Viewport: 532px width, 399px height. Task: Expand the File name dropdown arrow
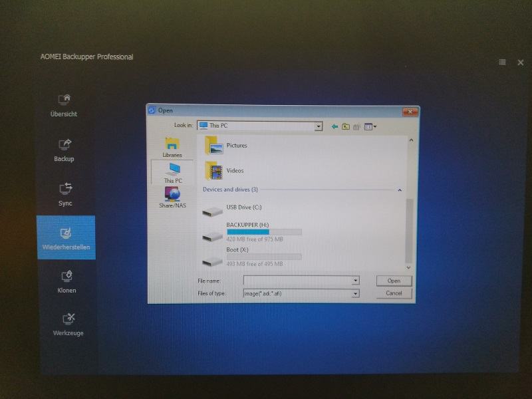(x=355, y=281)
